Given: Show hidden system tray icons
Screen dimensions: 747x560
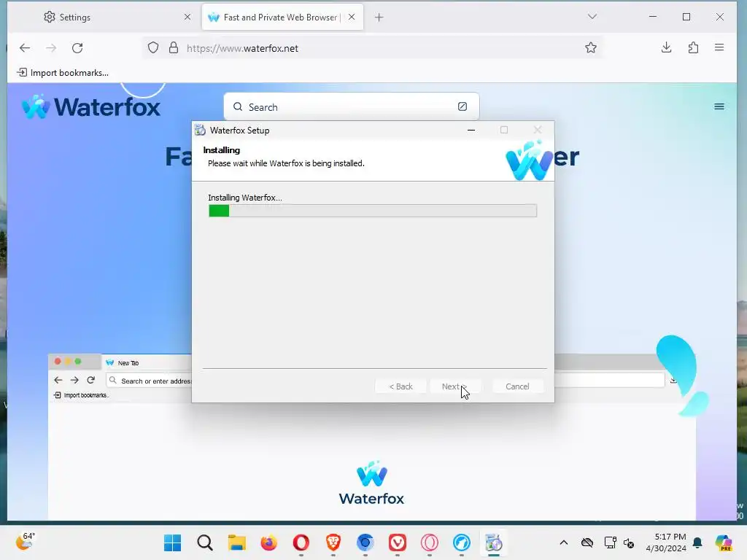Looking at the screenshot, I should click(x=564, y=542).
